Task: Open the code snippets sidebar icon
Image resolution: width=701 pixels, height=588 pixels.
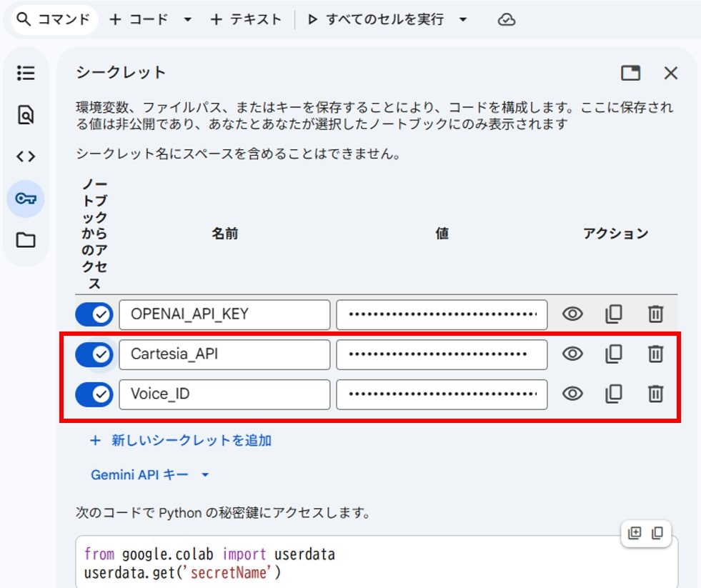Action: [x=26, y=156]
